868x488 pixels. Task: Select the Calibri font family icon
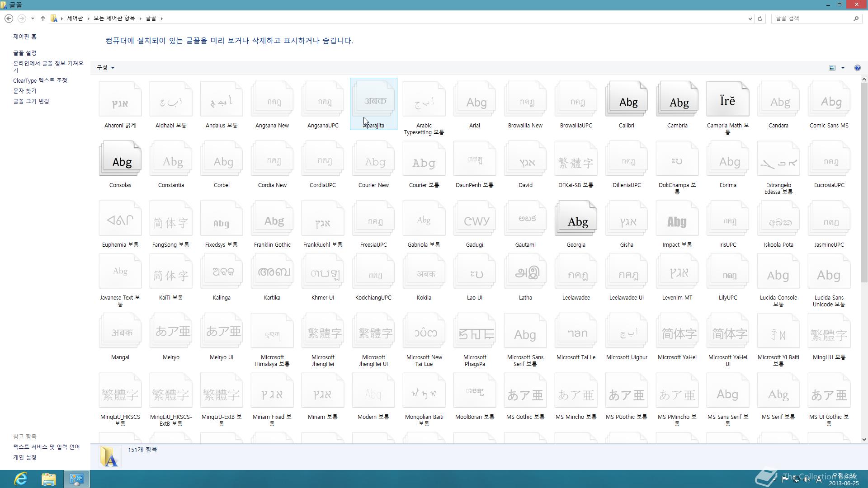[626, 99]
